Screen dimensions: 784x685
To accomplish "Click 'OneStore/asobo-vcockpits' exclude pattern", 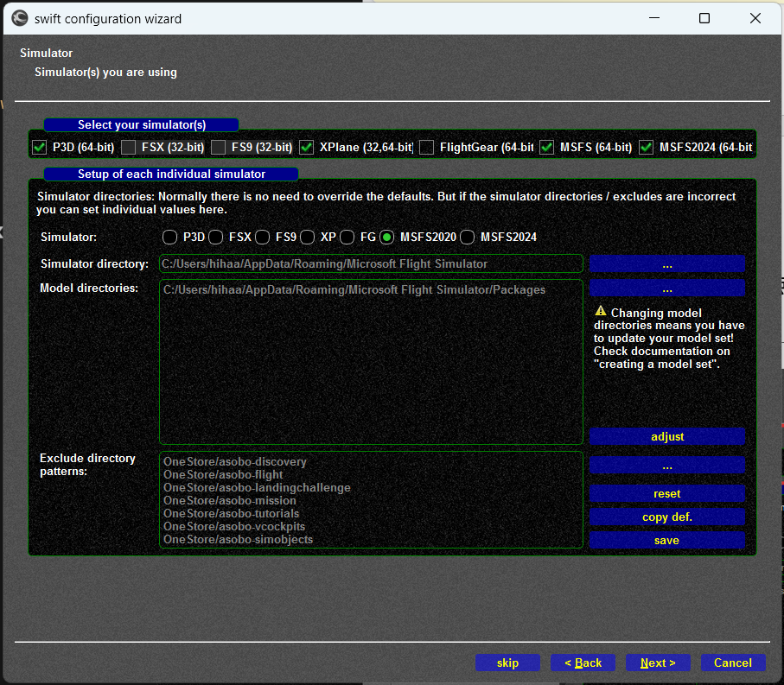I will pyautogui.click(x=234, y=527).
